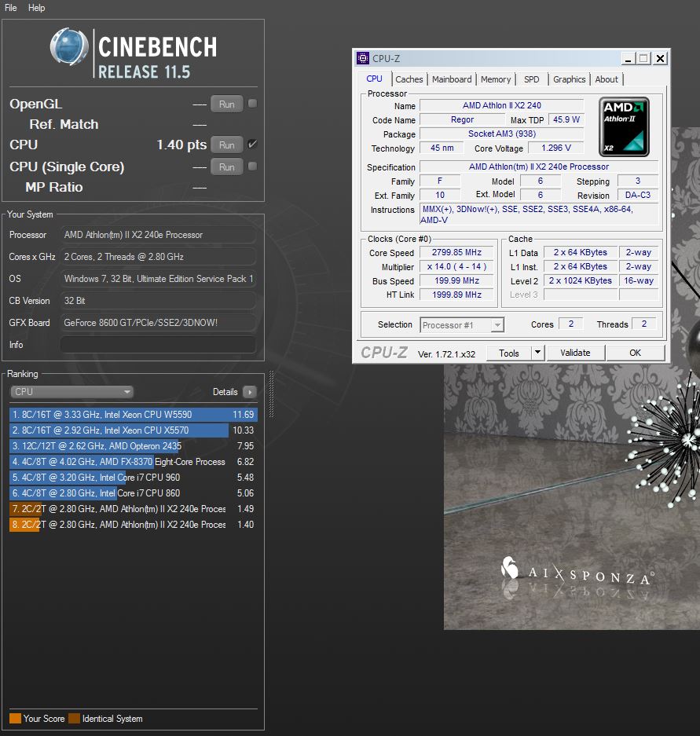Expand the CPU-Z Tools dropdown arrow
The height and width of the screenshot is (736, 700).
pos(537,353)
